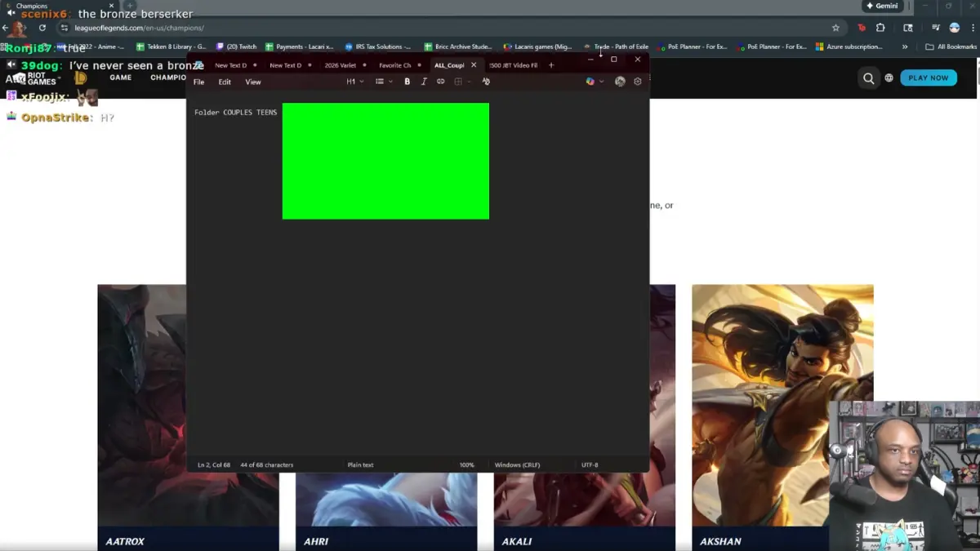
Task: Open the H1 heading style dropdown
Action: [355, 82]
